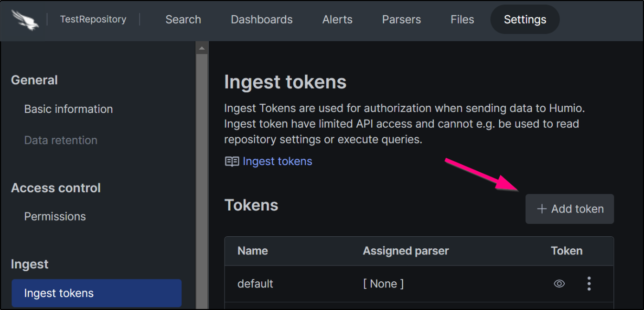Click the Access control section heading
Viewport: 644px width, 310px height.
click(x=56, y=188)
